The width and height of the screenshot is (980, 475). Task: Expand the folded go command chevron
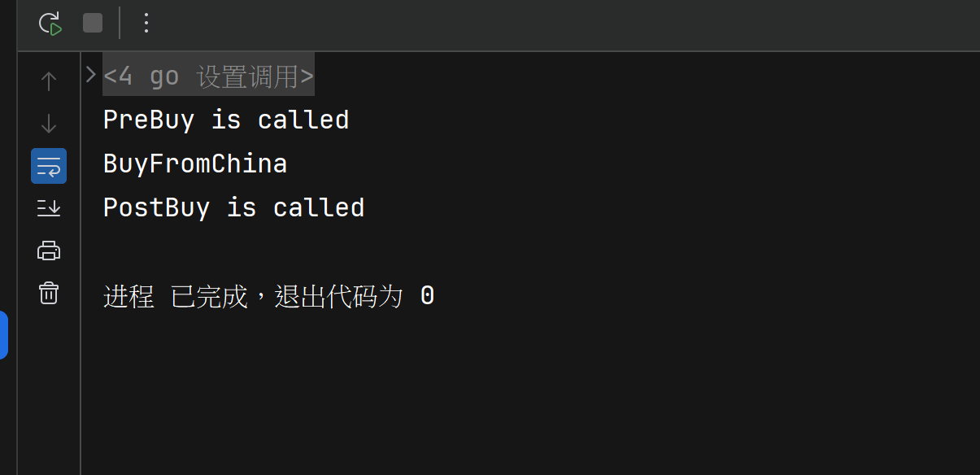pos(91,75)
